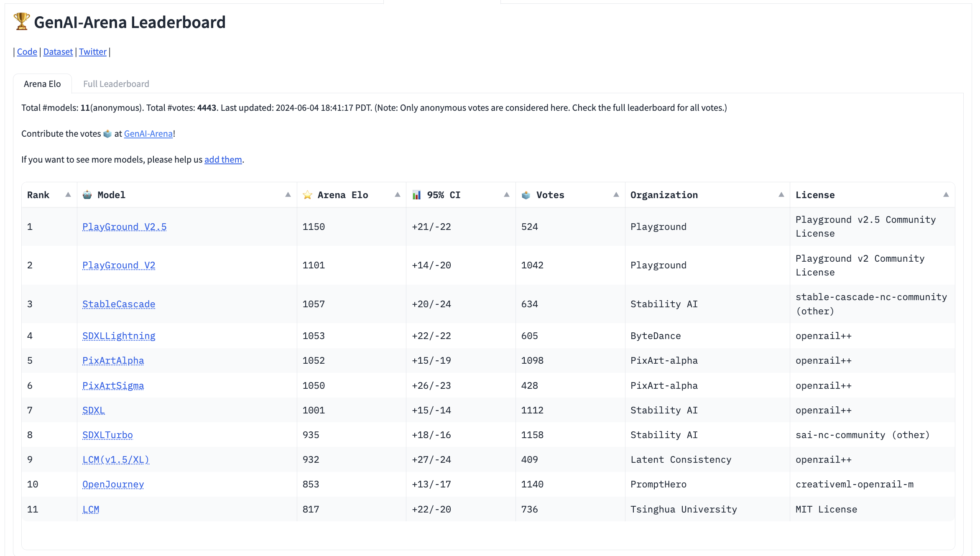Select Elo value 1101 cell
Viewport: 980px width, 556px height.
coord(352,265)
